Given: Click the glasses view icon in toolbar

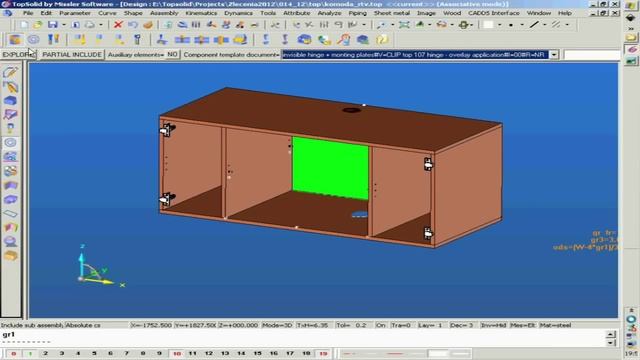Looking at the screenshot, I should (x=441, y=24).
